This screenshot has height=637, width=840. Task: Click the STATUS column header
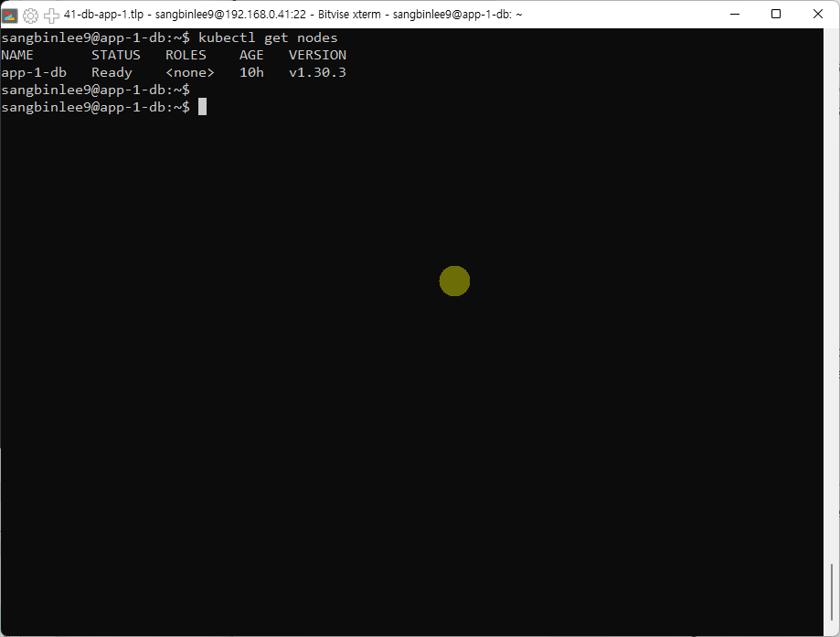pos(116,55)
